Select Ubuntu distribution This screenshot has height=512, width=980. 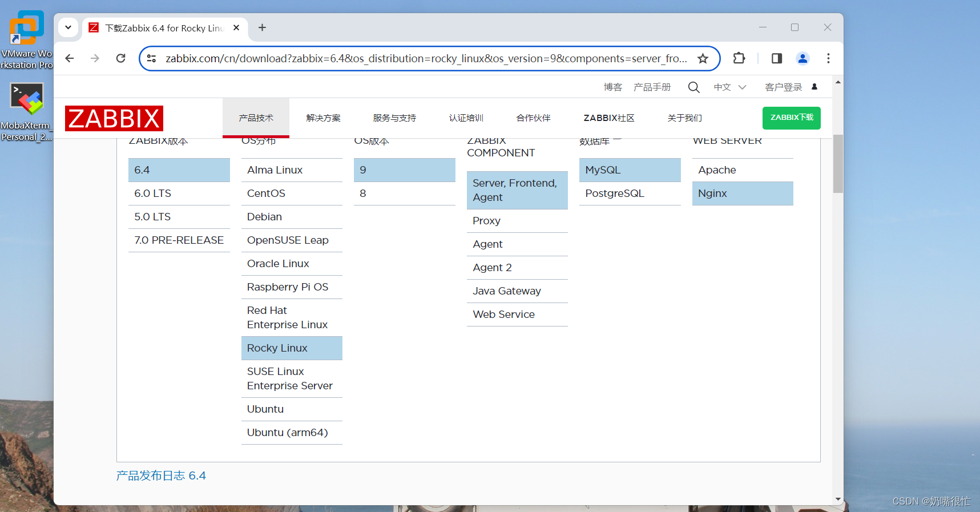tap(292, 409)
